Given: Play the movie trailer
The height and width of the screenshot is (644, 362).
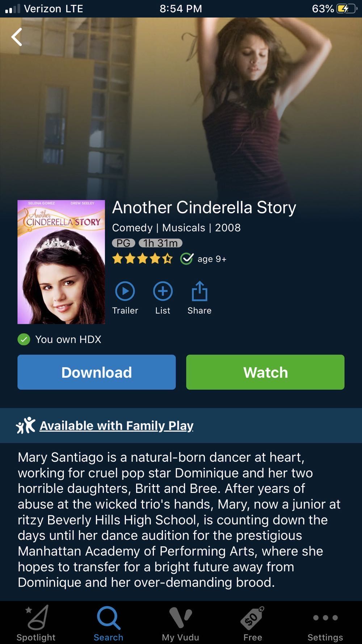Looking at the screenshot, I should [125, 291].
